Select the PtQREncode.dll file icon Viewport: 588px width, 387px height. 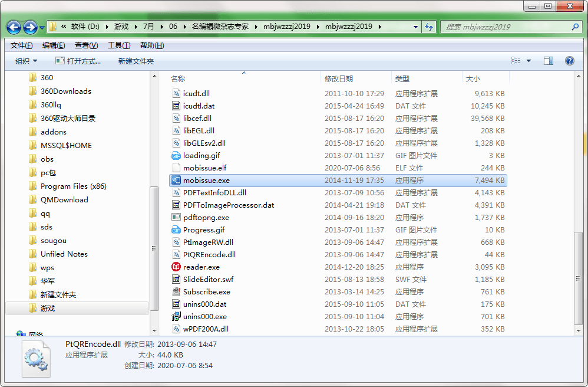[176, 254]
